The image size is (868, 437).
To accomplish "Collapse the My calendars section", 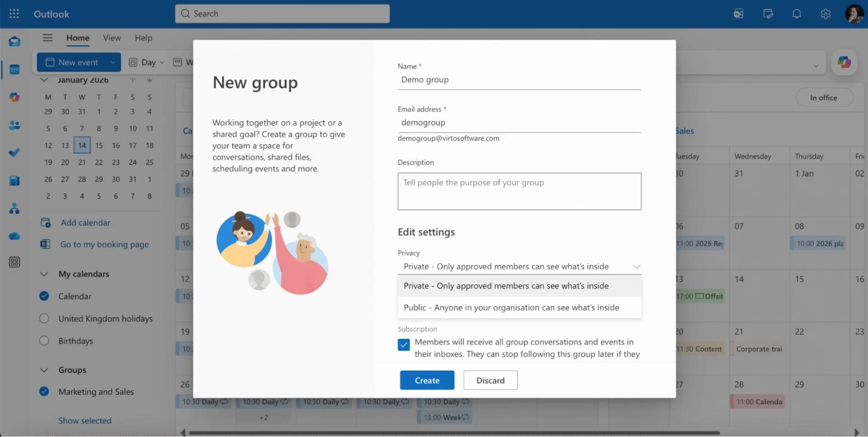I will [44, 274].
